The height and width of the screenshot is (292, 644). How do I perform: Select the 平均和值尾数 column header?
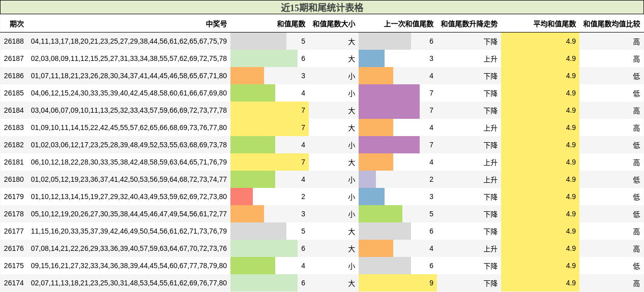point(554,24)
